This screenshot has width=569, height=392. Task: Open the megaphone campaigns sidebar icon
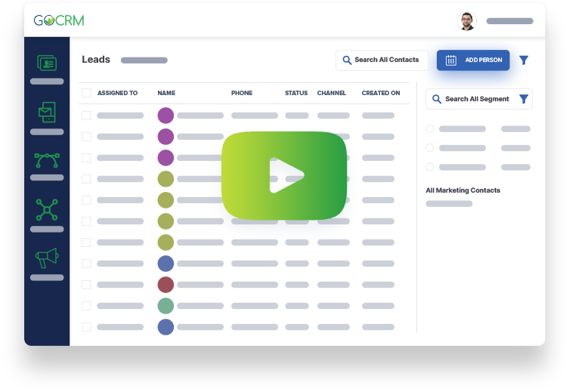pos(47,258)
